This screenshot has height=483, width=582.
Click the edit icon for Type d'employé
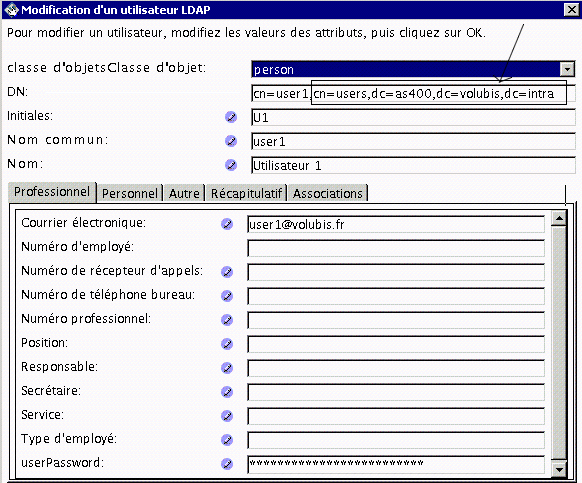click(x=227, y=440)
